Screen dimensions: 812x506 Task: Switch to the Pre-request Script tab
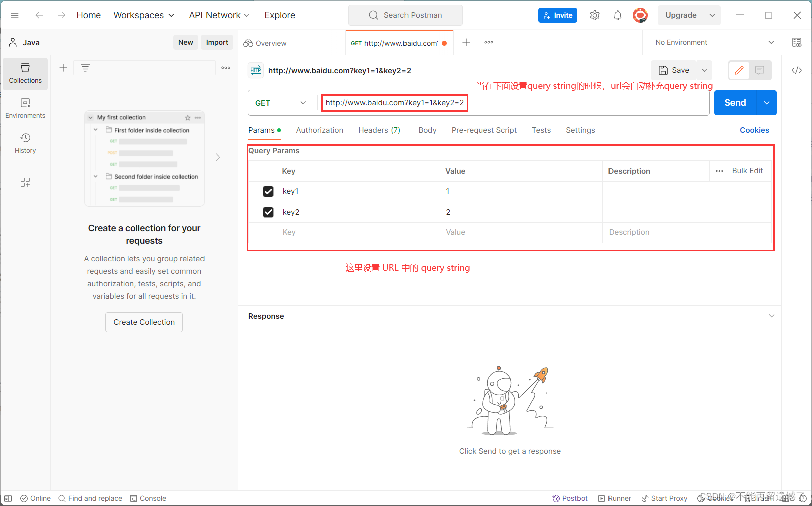484,130
